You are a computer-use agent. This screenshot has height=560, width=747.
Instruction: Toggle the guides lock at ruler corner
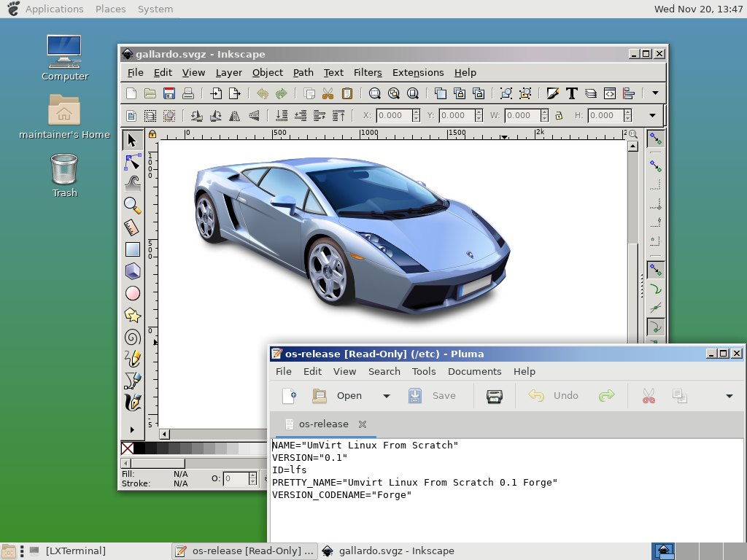click(x=152, y=134)
